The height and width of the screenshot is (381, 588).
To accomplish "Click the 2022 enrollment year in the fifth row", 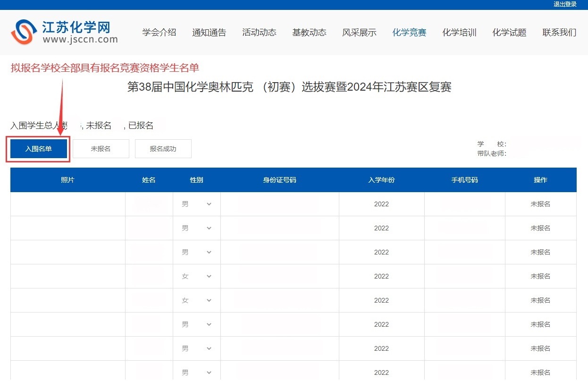I will (x=381, y=300).
